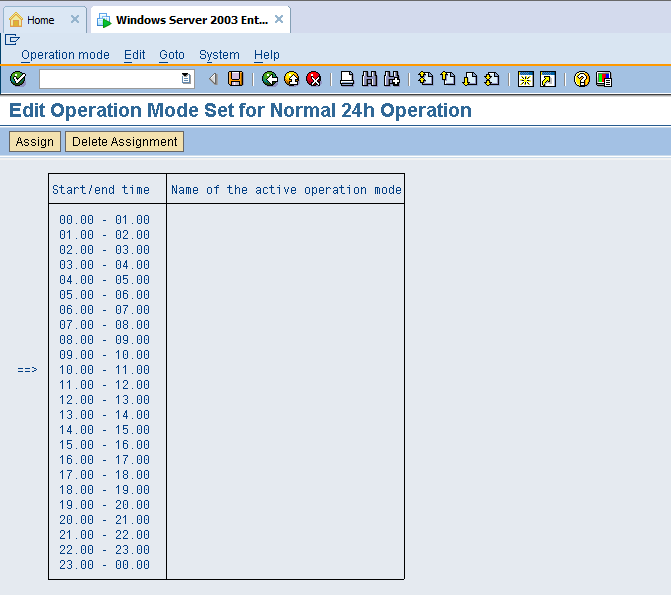Click the green Back arrow icon

(270, 79)
